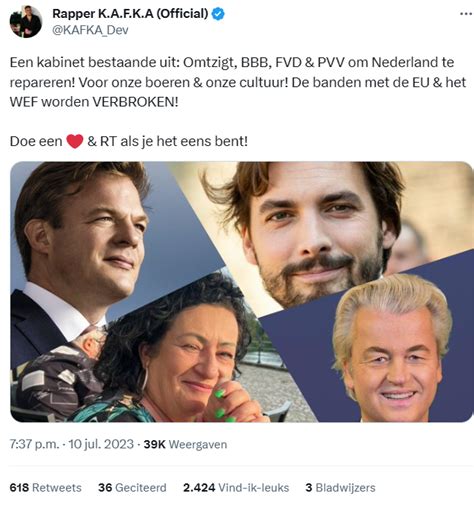Click the tweet text starting 'Een kabinet'
The width and height of the screenshot is (474, 505).
pyautogui.click(x=238, y=82)
